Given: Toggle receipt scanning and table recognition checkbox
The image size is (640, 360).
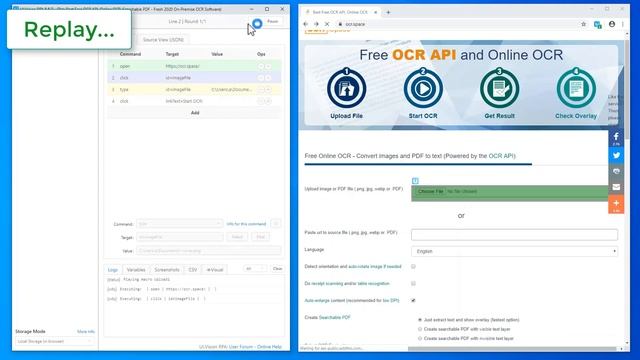Looking at the screenshot, I should [x=413, y=283].
